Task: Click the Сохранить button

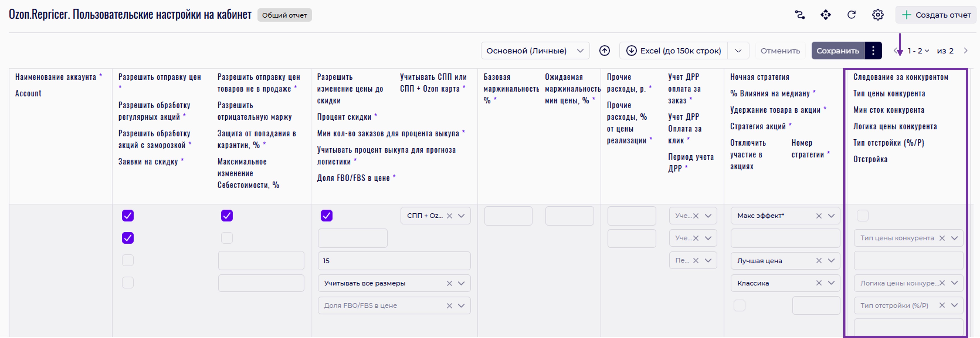Action: (837, 51)
